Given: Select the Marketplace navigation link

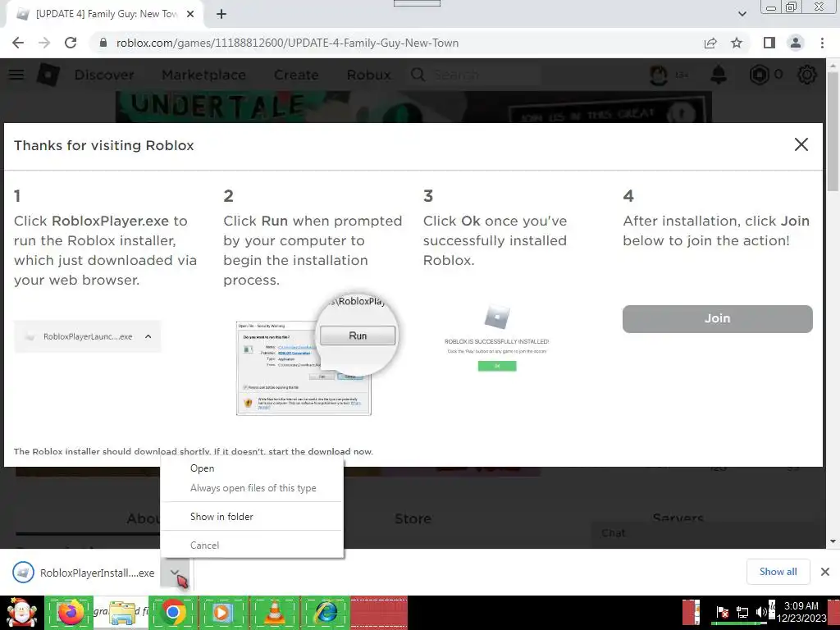Looking at the screenshot, I should pos(203,75).
